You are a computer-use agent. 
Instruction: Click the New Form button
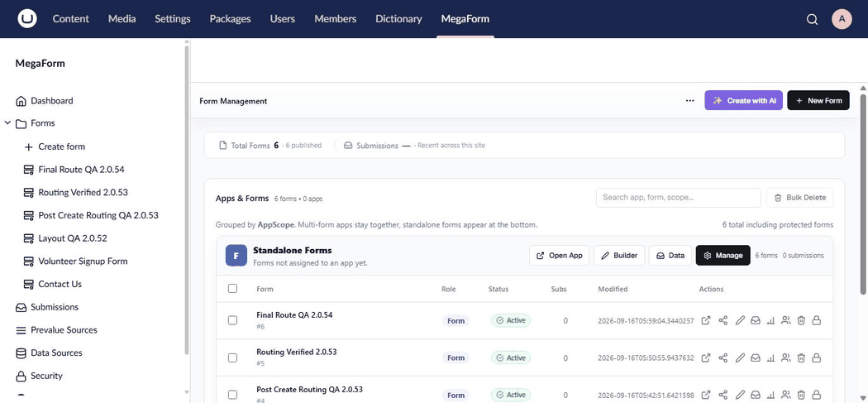click(x=818, y=100)
